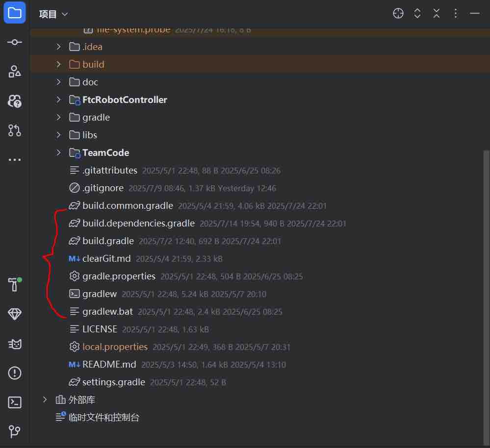Open the version control branches icon
This screenshot has height=448, width=490.
point(15,432)
